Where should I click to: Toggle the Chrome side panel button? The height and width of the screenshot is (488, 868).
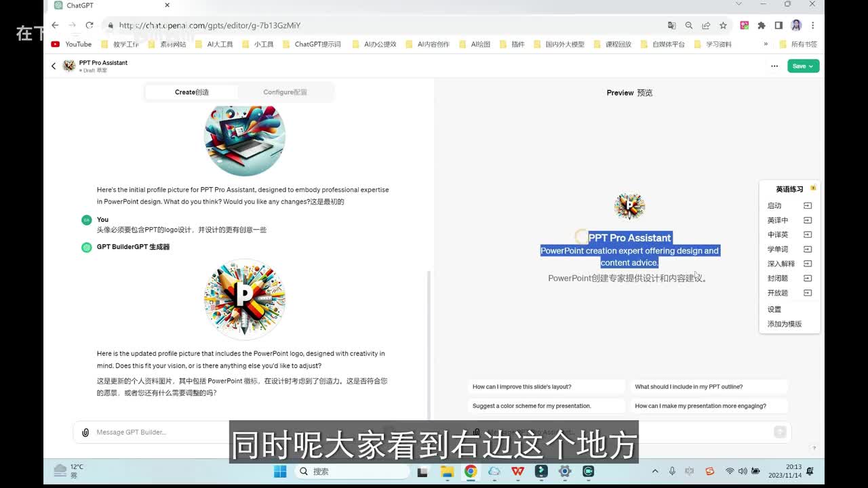pyautogui.click(x=778, y=25)
